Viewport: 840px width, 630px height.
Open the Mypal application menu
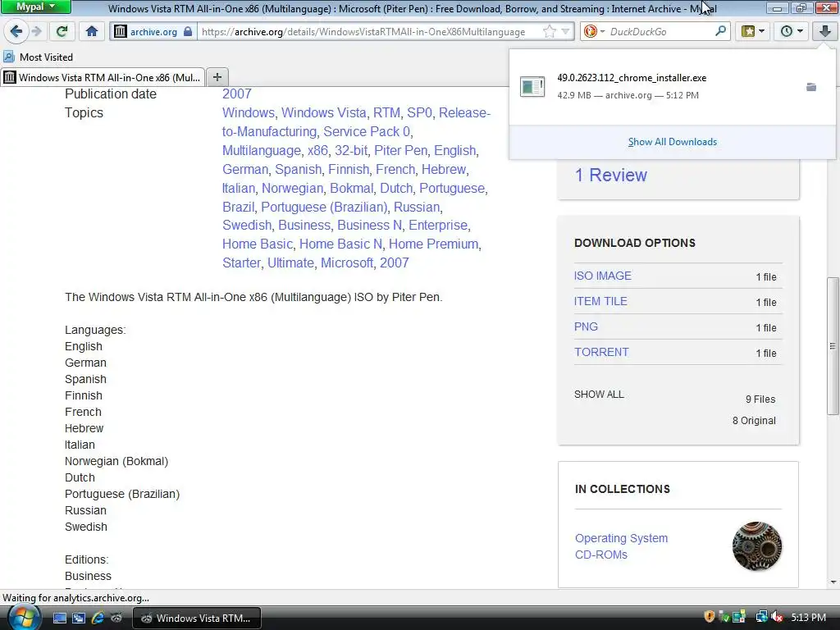pos(35,7)
